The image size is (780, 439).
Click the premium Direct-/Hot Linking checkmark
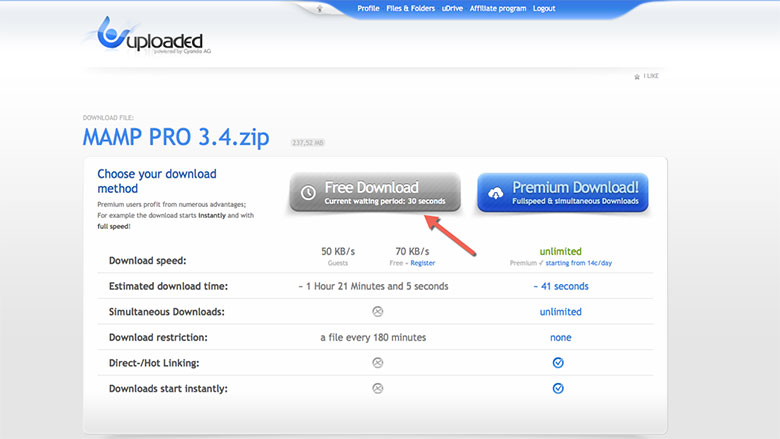click(x=559, y=362)
